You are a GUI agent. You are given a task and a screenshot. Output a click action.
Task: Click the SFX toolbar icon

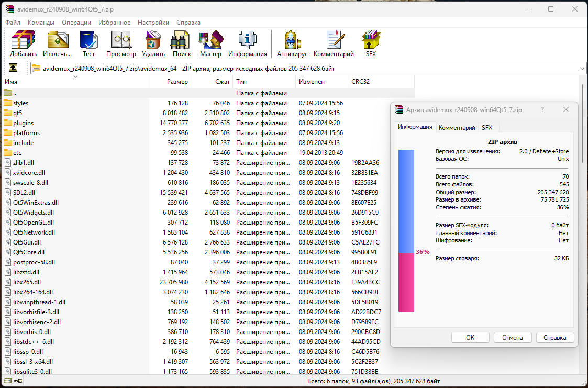pos(371,40)
